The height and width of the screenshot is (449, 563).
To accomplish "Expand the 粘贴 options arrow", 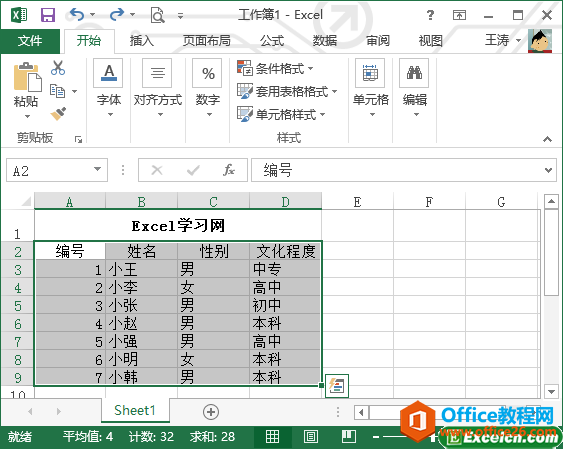I will (x=27, y=116).
